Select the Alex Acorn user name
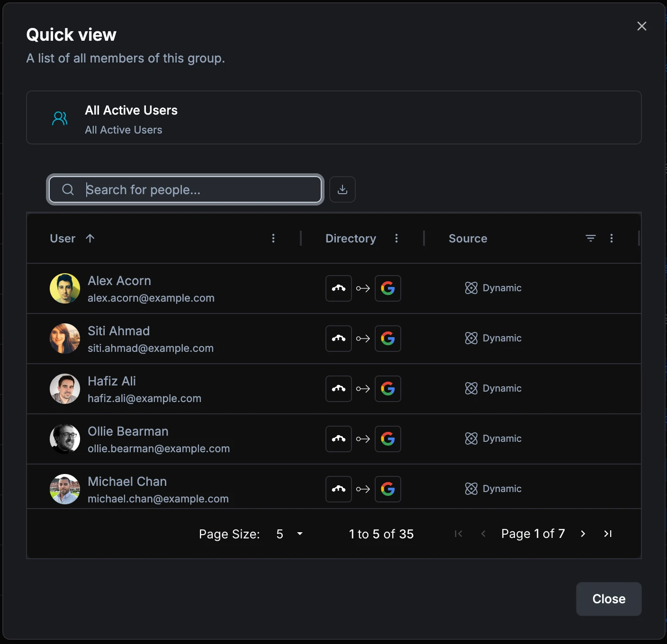Image resolution: width=667 pixels, height=644 pixels. pos(119,281)
